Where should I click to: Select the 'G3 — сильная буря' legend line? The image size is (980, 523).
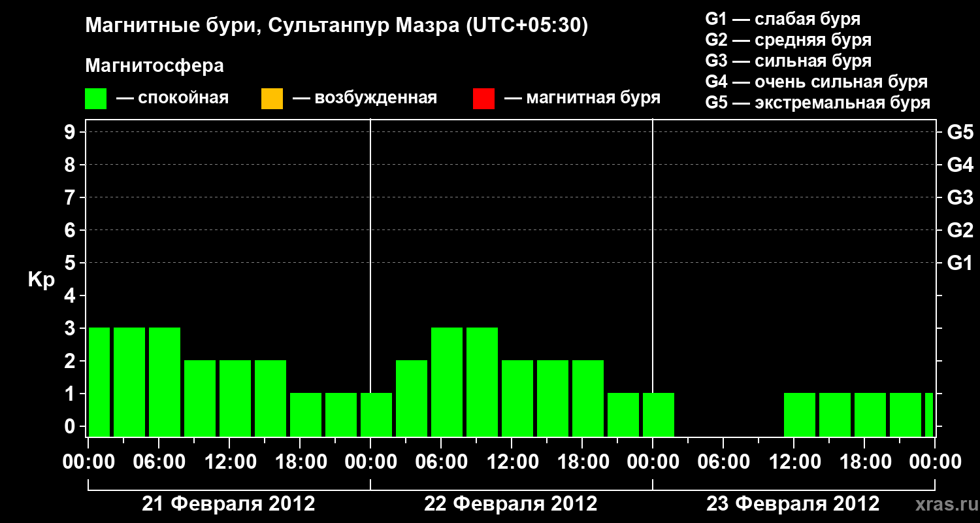[x=789, y=61]
